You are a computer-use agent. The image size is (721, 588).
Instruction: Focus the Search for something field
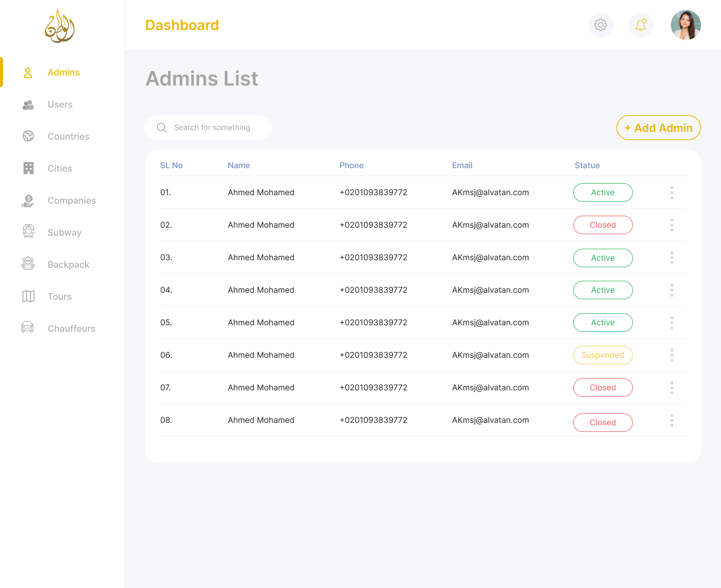coord(208,128)
